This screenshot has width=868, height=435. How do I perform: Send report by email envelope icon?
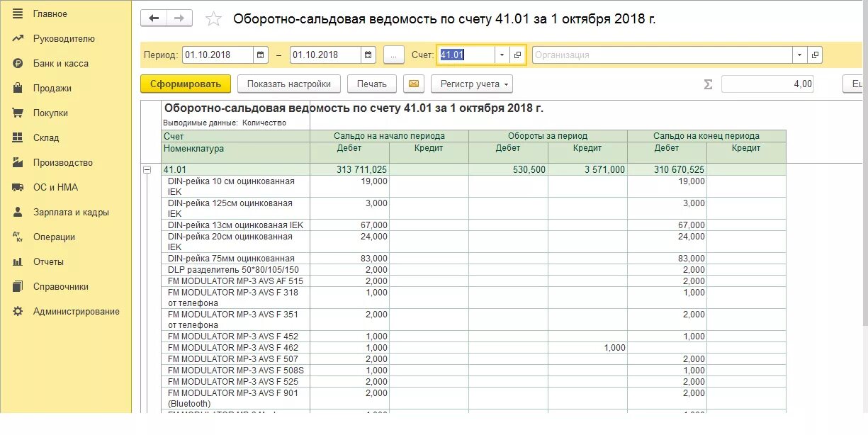[x=414, y=84]
